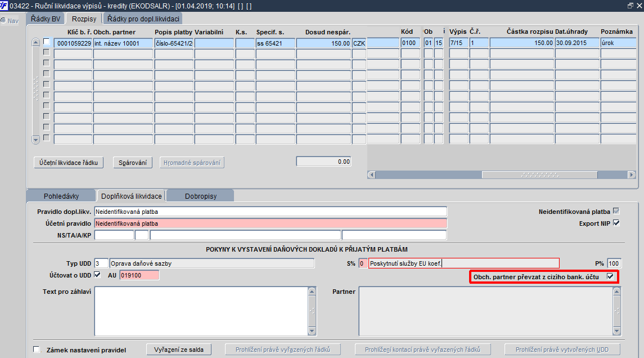The width and height of the screenshot is (644, 358).
Task: Click the total field showing 0.00
Action: (323, 162)
